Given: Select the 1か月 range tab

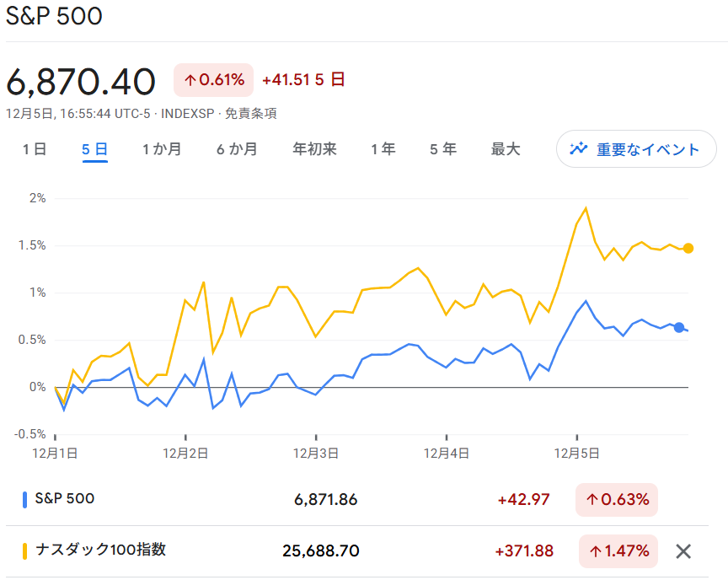Looking at the screenshot, I should [x=161, y=148].
